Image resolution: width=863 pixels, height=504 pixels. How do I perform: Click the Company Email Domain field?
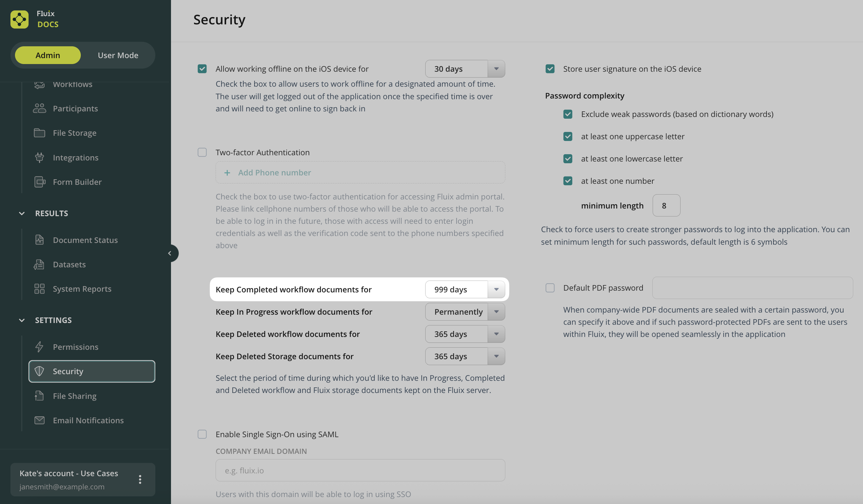[360, 471]
